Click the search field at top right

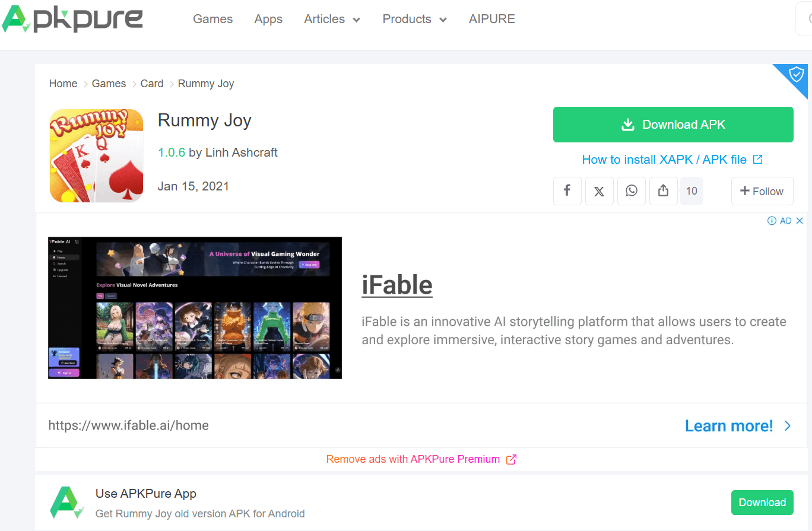coord(804,19)
